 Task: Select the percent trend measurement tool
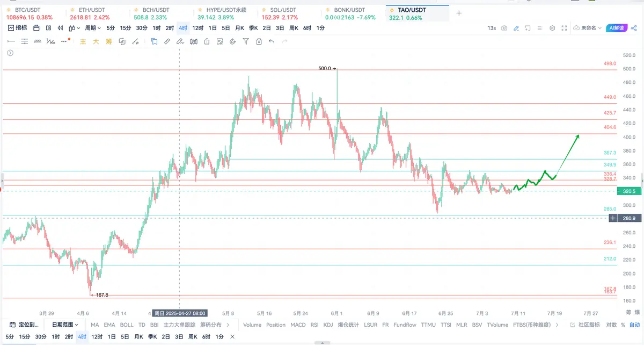(x=50, y=41)
